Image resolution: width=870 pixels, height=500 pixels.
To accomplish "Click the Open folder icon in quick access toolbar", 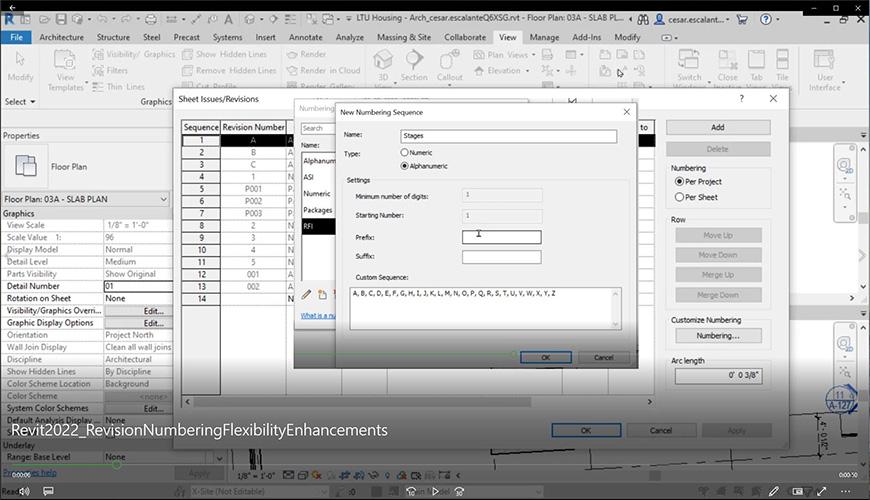I will pyautogui.click(x=44, y=19).
